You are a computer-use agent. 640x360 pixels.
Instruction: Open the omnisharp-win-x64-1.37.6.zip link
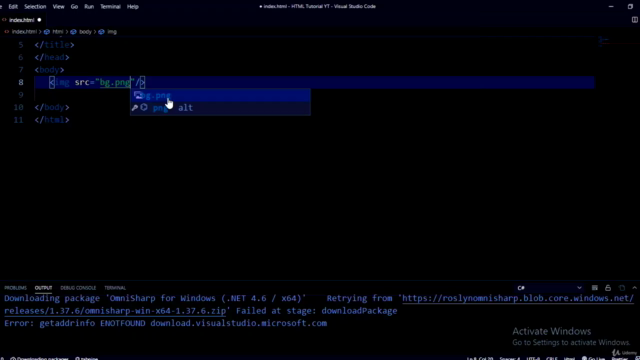[115, 311]
